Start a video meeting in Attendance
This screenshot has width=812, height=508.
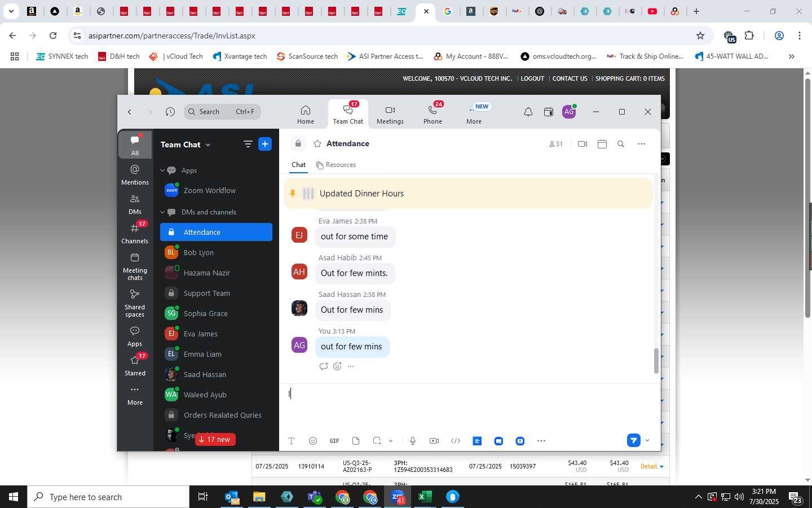pyautogui.click(x=582, y=144)
